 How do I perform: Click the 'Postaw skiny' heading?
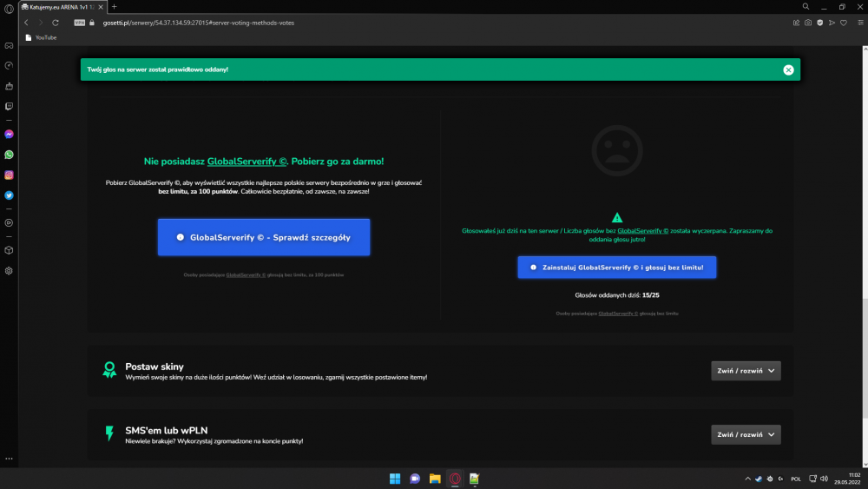click(155, 367)
